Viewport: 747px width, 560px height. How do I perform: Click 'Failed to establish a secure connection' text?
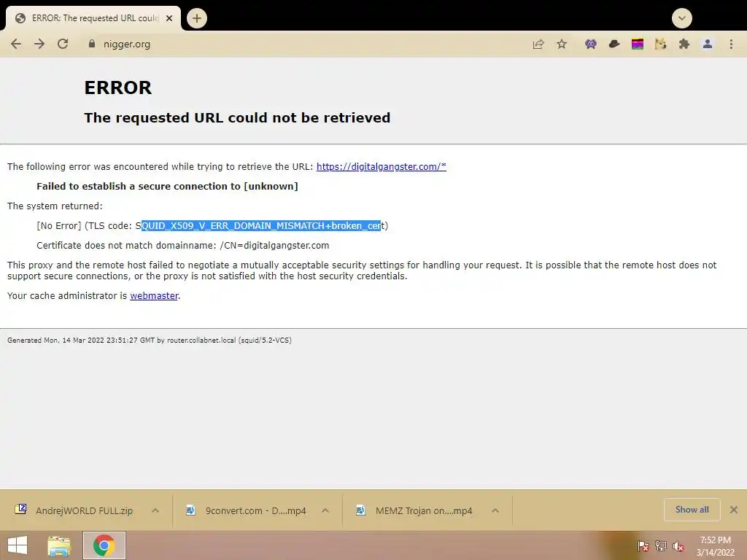click(167, 186)
